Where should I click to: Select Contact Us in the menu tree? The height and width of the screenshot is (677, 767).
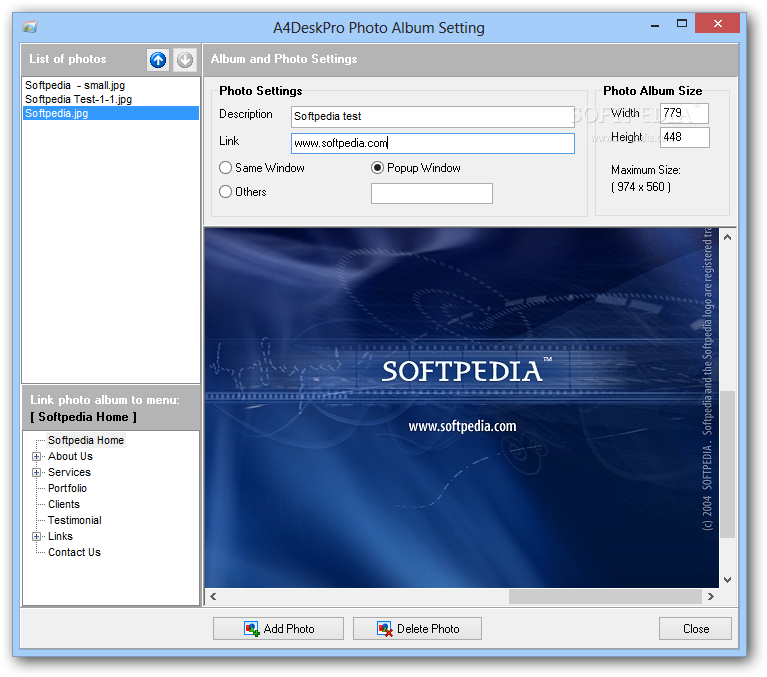(x=74, y=552)
